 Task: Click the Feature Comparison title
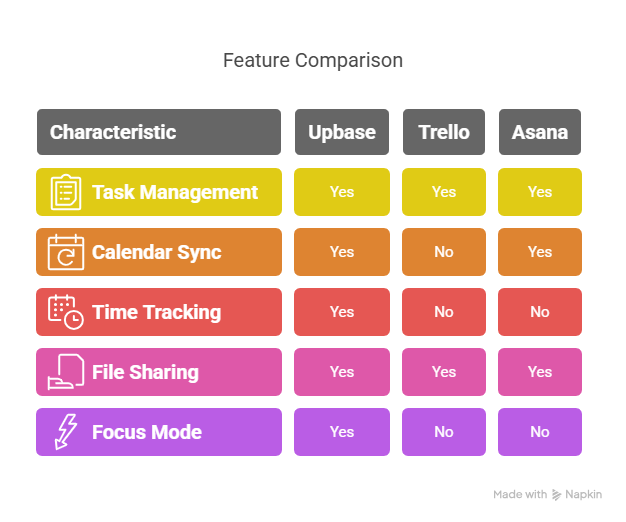[313, 61]
